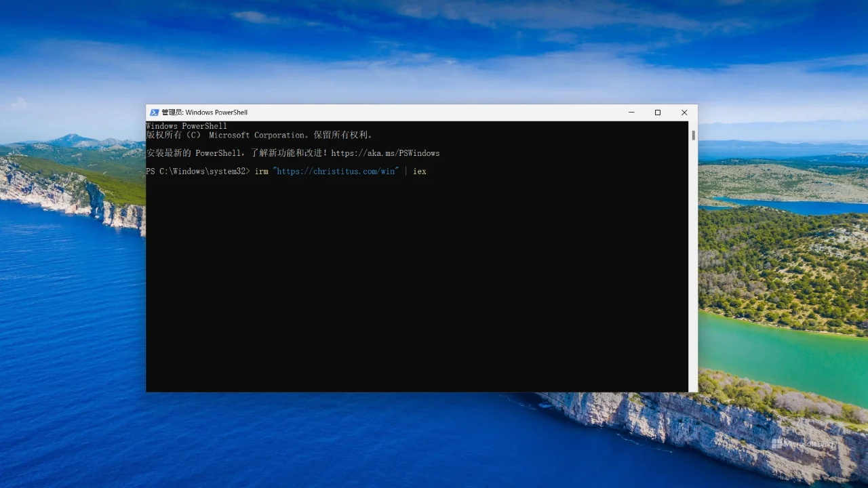
Task: Close the PowerShell window
Action: [684, 113]
